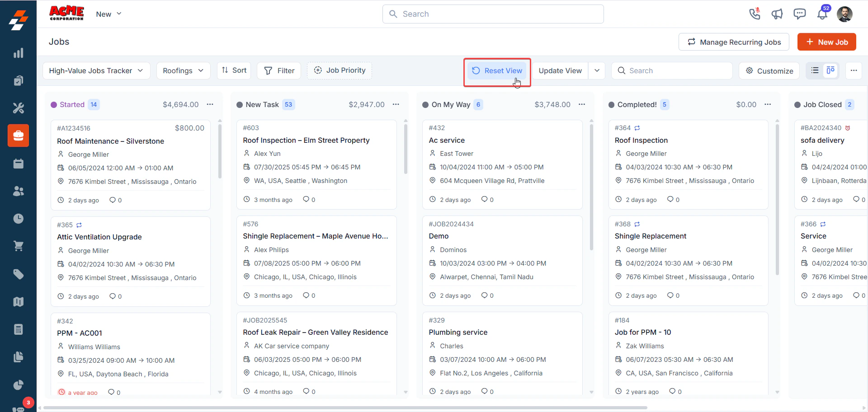Open the Demo job card
The width and height of the screenshot is (868, 412).
pos(502,260)
